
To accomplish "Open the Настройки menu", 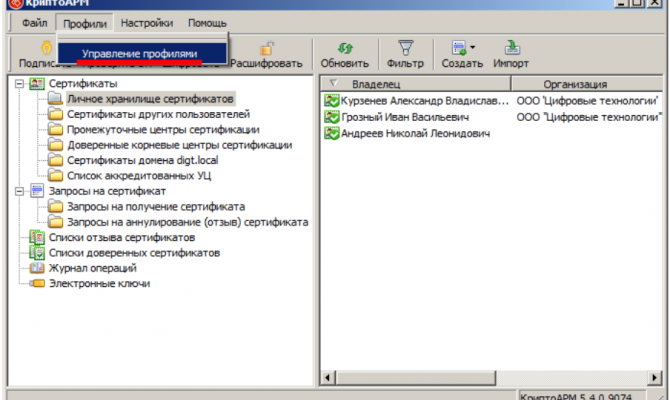I will [147, 23].
